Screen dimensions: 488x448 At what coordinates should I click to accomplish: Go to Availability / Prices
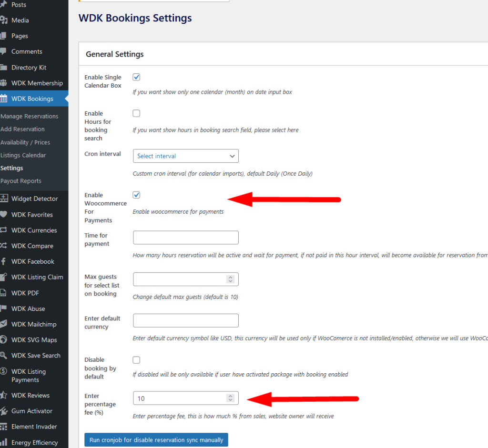click(25, 142)
